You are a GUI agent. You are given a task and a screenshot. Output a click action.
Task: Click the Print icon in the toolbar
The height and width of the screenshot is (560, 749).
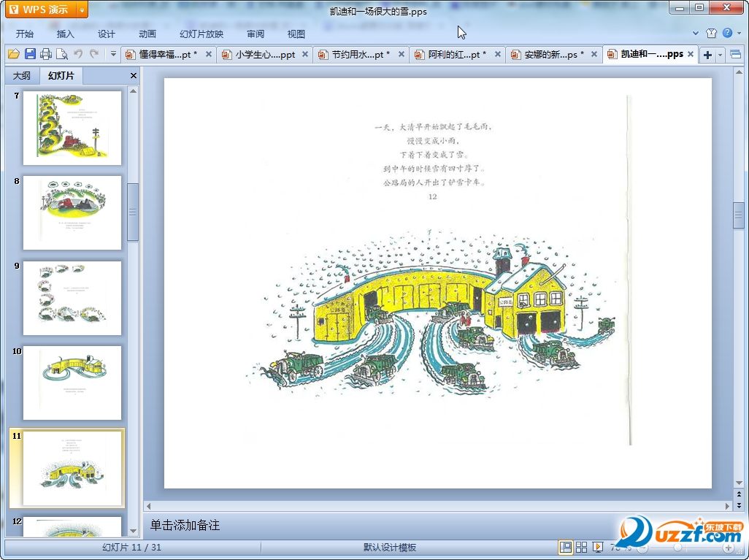coord(46,54)
